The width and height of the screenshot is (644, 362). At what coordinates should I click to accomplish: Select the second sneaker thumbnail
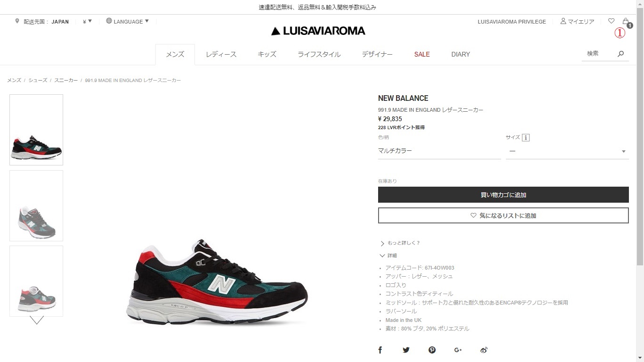36,206
